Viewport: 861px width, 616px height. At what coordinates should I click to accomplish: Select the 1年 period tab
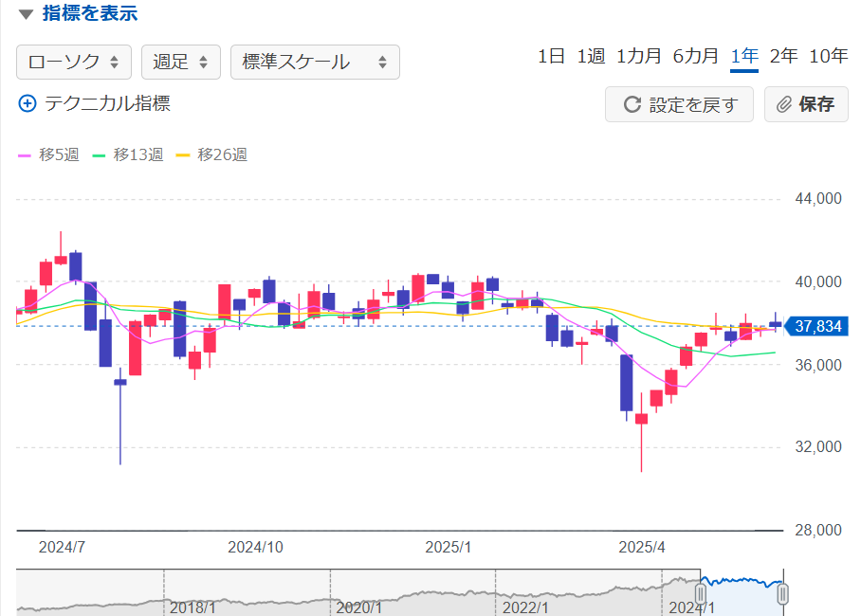tap(744, 56)
